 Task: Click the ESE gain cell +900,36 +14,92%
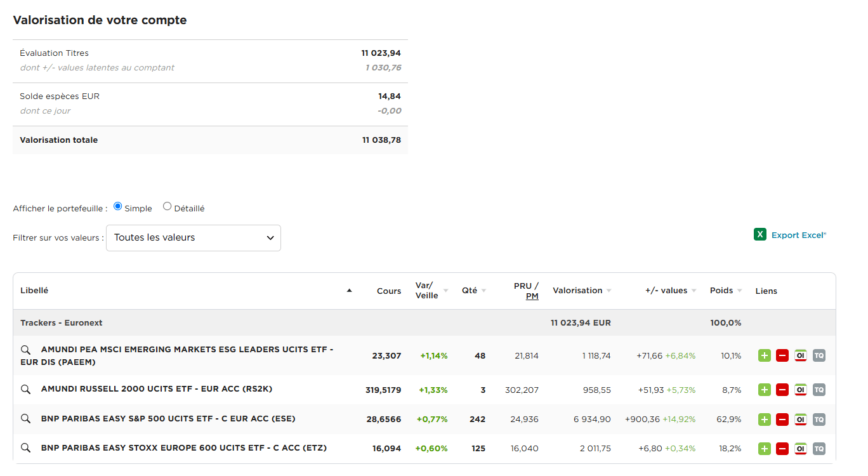click(660, 420)
